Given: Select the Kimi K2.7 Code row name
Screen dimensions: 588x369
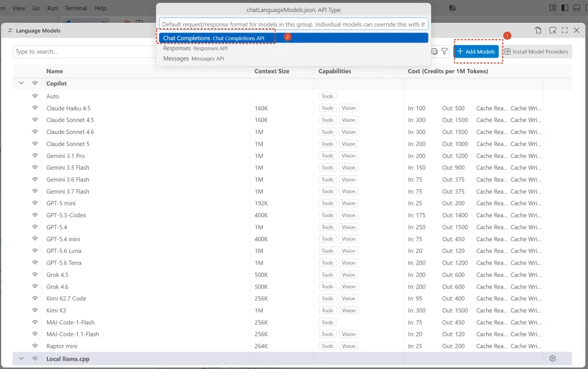Looking at the screenshot, I should 66,298.
